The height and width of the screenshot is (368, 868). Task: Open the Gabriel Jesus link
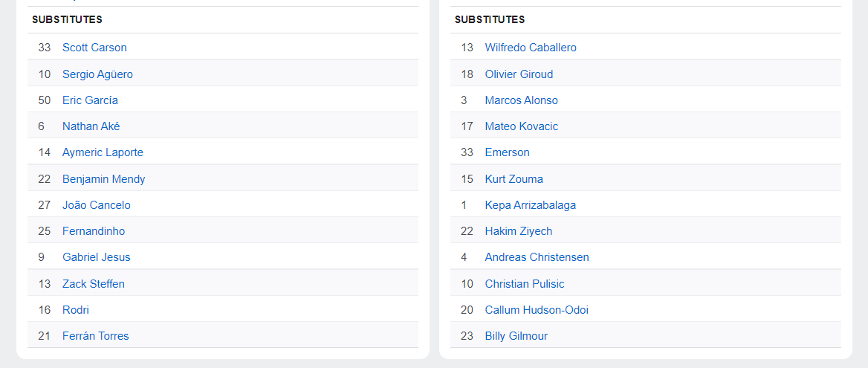(96, 257)
